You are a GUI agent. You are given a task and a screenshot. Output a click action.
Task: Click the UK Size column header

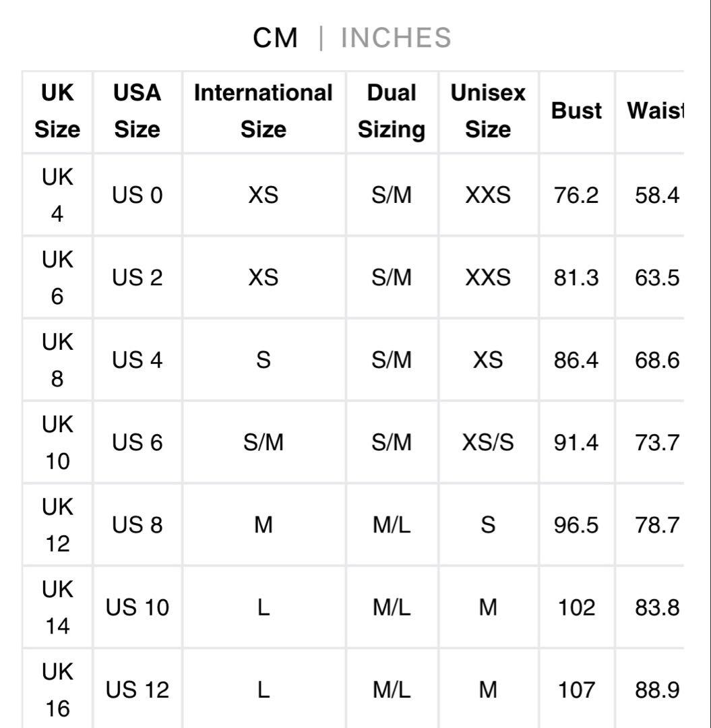(57, 111)
